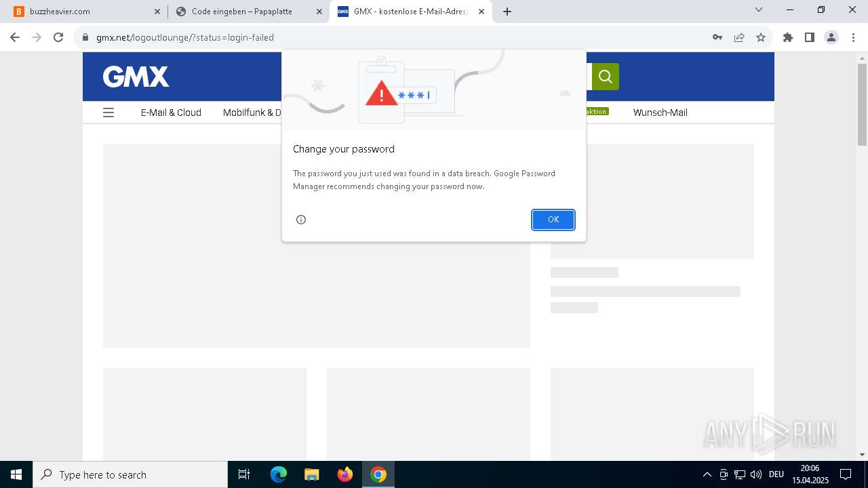Viewport: 868px width, 488px height.
Task: Open the info icon in the password dialog
Action: pyautogui.click(x=301, y=220)
